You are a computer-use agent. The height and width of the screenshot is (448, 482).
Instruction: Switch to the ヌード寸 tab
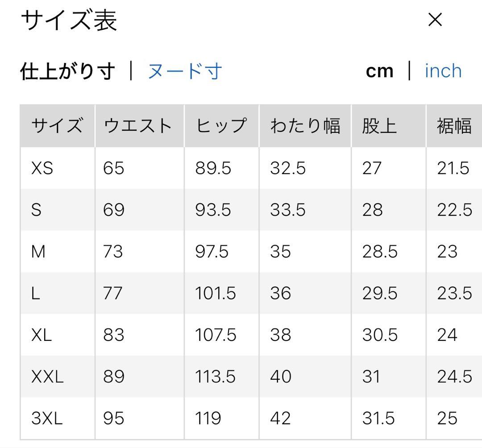click(184, 71)
